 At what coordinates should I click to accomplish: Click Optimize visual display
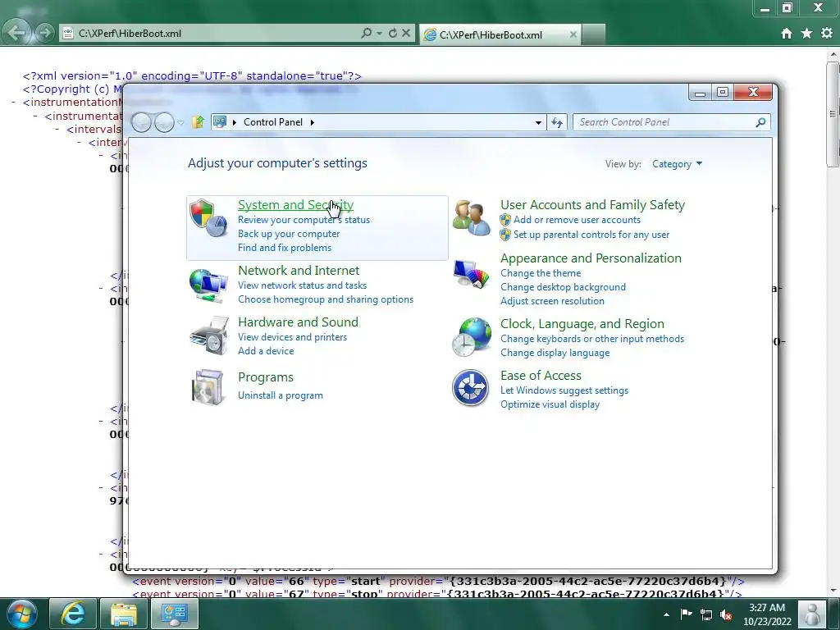point(550,404)
